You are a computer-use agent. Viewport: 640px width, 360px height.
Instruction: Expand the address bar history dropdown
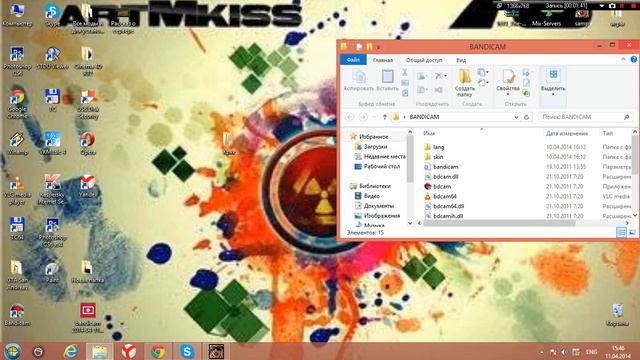516,117
